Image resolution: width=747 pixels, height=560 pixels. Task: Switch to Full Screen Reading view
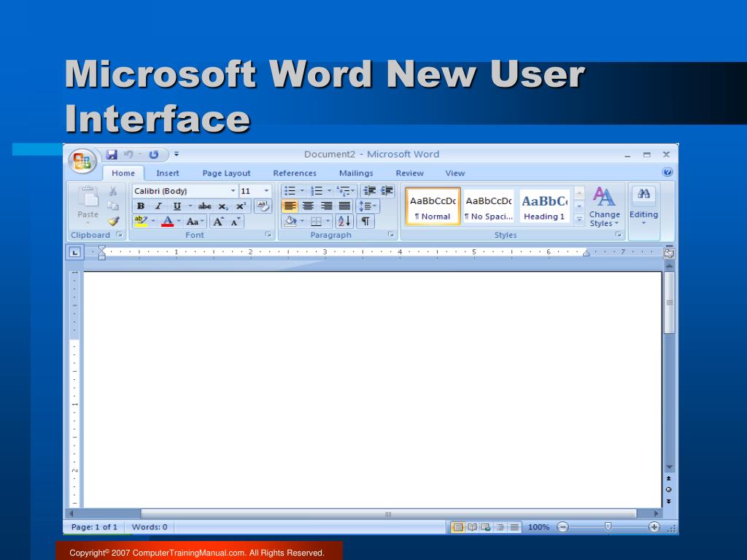pyautogui.click(x=472, y=527)
